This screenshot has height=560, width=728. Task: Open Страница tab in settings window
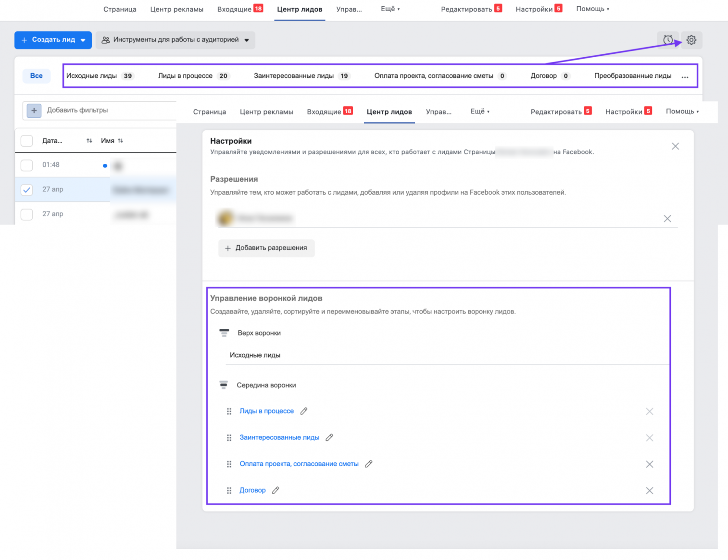click(210, 112)
